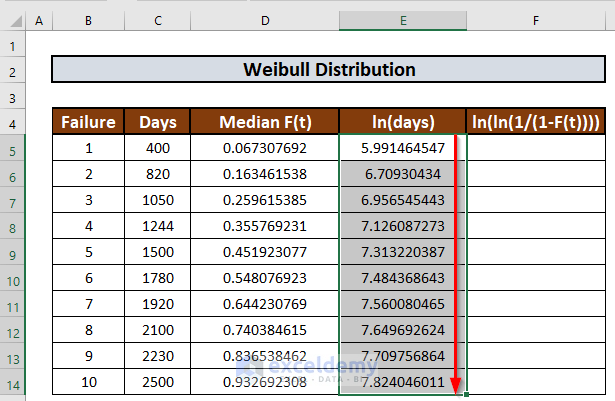
Task: Select the Days cell with value 1500
Action: (x=158, y=253)
